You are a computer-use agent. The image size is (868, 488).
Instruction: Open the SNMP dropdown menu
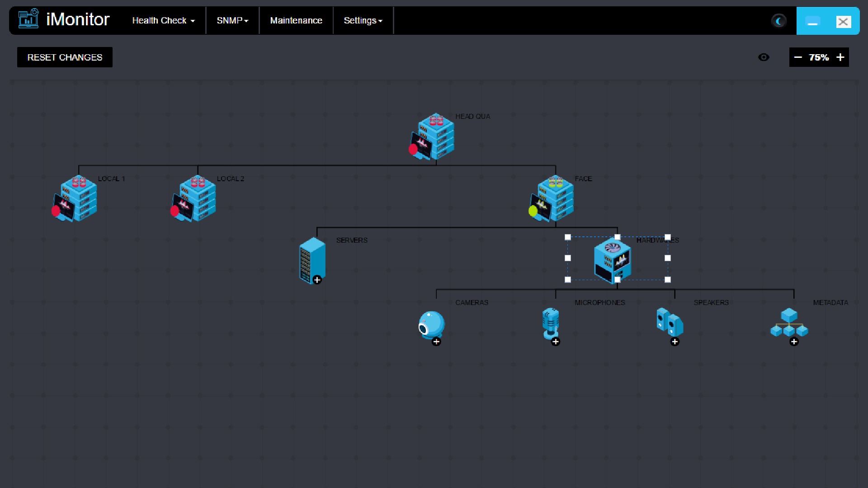[232, 20]
